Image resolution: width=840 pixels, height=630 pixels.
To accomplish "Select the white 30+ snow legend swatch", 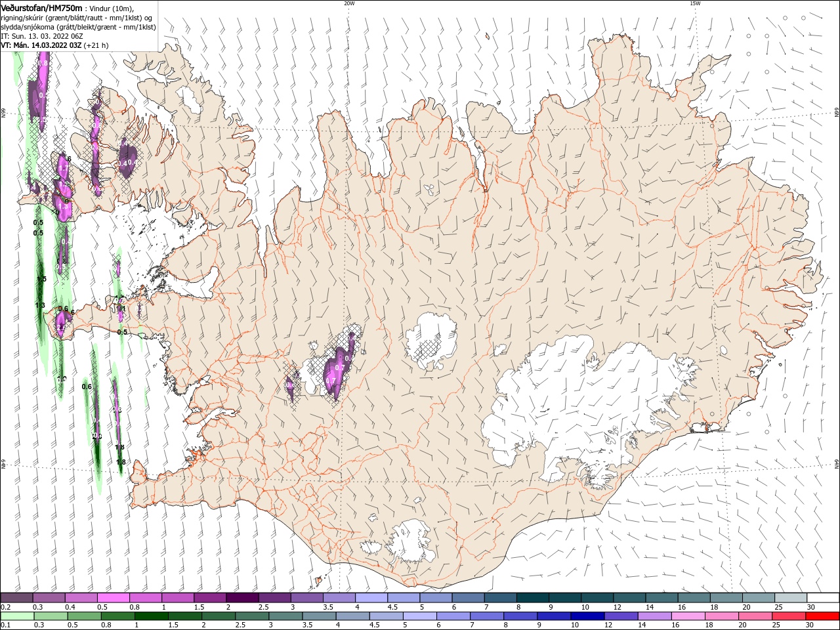I will [823, 598].
